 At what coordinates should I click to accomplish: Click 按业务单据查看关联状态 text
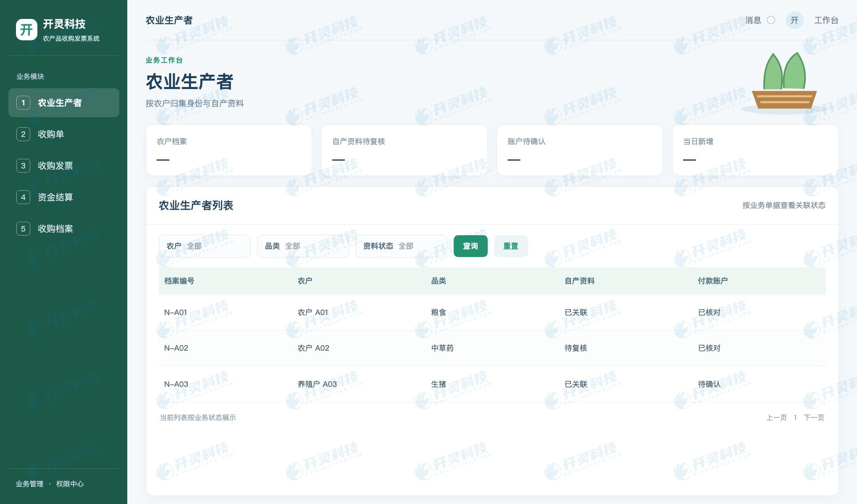pyautogui.click(x=784, y=205)
